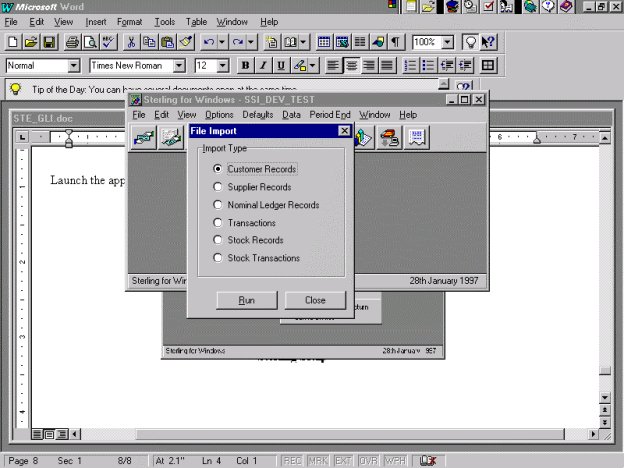Click the Drawing shapes icon

(x=378, y=42)
